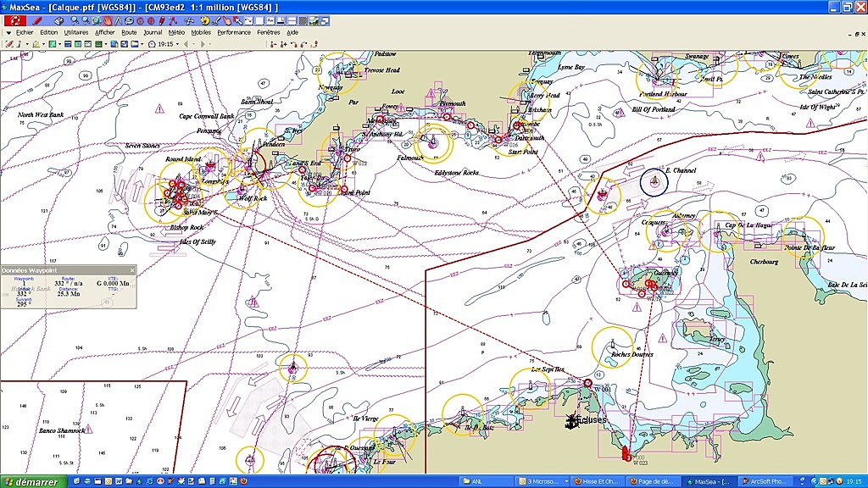Open the Performance menu
Image resolution: width=868 pixels, height=488 pixels.
click(x=234, y=33)
